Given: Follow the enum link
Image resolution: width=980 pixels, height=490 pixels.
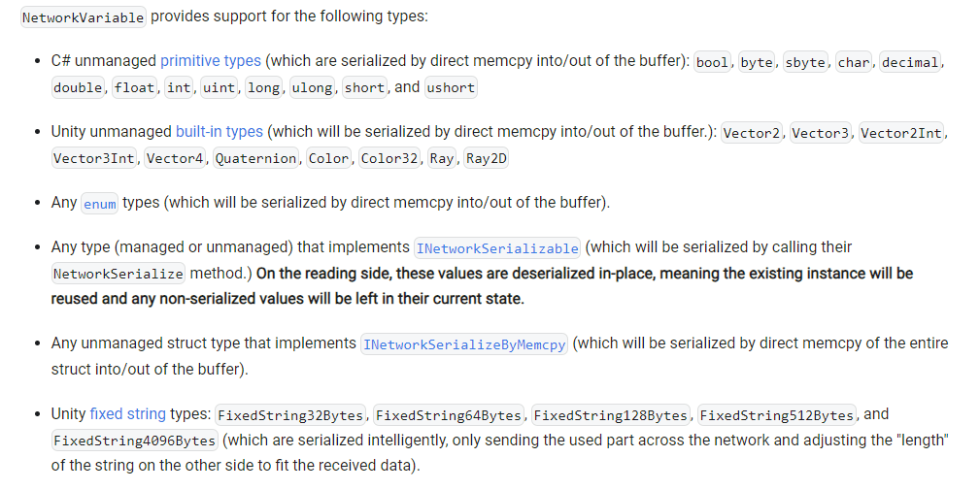Looking at the screenshot, I should (x=99, y=204).
